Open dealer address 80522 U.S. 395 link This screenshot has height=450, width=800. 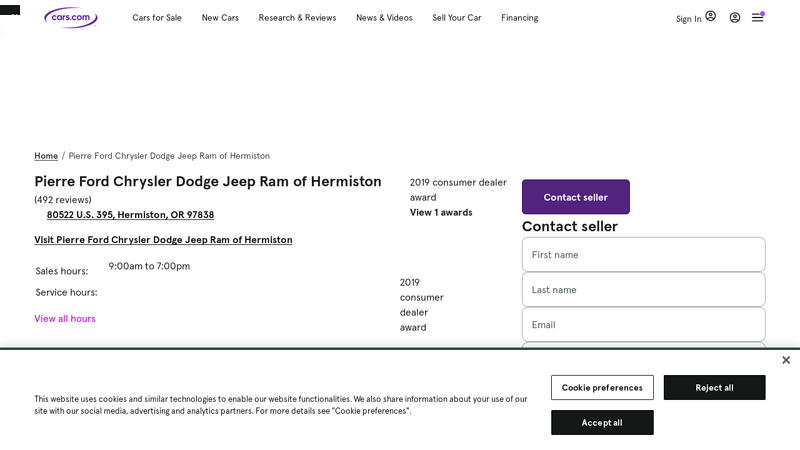pyautogui.click(x=130, y=215)
